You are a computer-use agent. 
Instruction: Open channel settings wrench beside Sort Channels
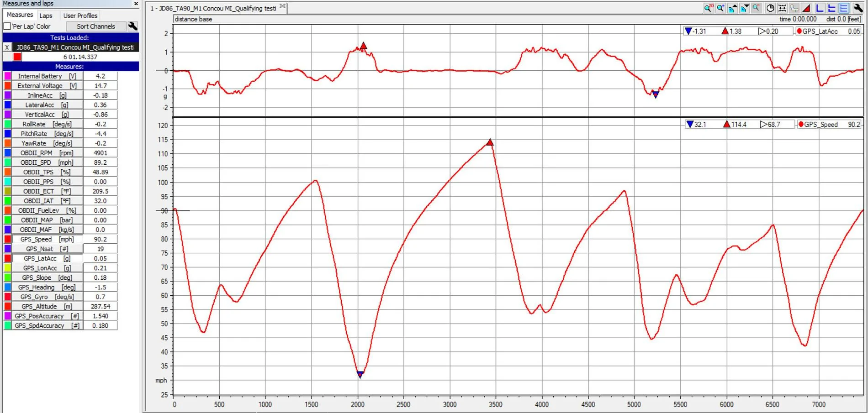tap(133, 26)
